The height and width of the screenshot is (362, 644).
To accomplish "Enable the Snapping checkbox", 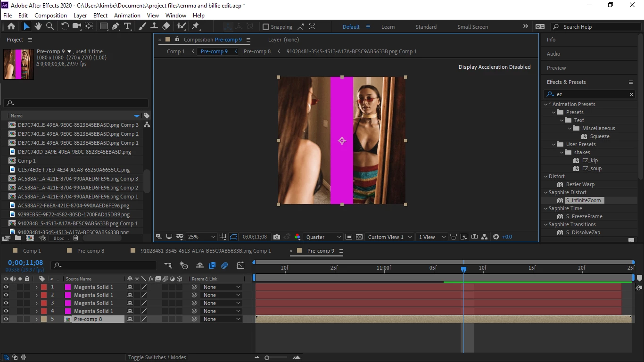I will click(266, 27).
